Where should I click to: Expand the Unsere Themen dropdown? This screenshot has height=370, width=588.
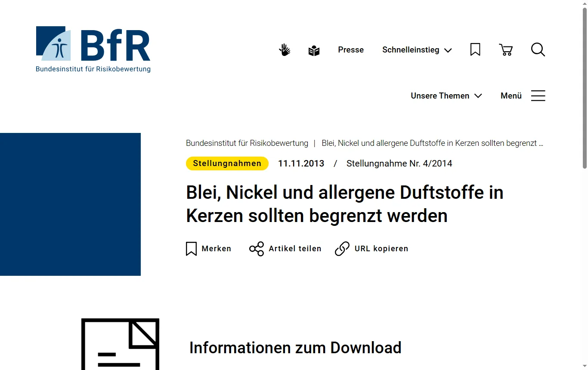pyautogui.click(x=446, y=96)
